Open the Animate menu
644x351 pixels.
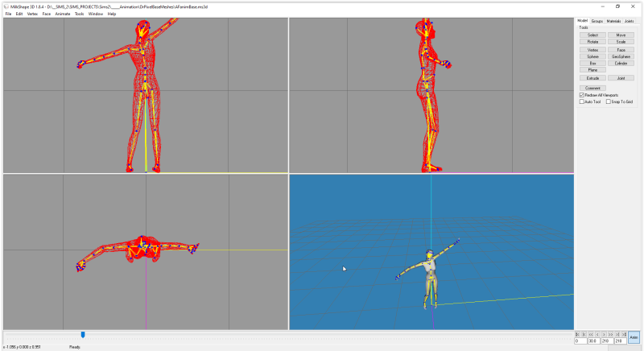(x=63, y=14)
